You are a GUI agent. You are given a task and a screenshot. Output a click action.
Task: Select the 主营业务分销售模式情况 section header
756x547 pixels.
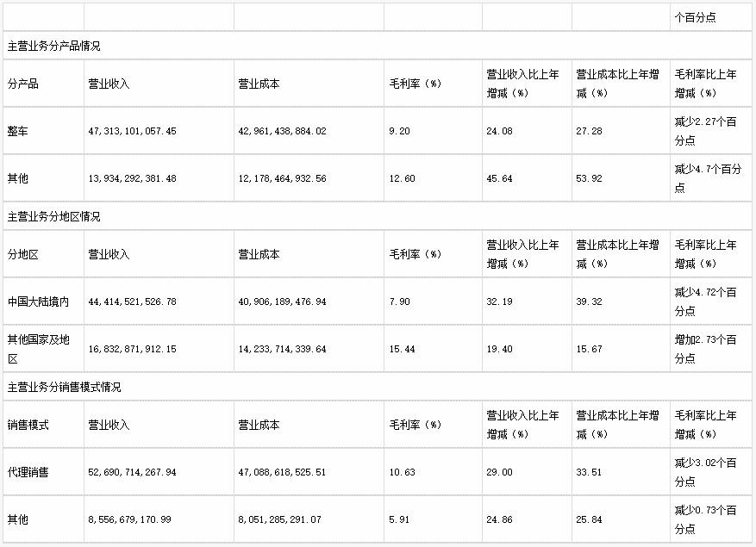[64, 387]
